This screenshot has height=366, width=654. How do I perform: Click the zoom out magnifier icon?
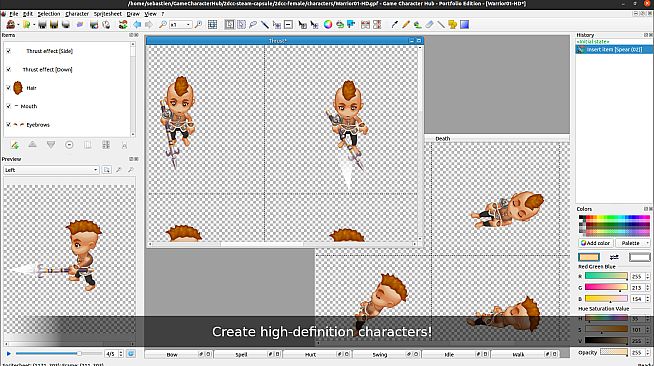163,25
